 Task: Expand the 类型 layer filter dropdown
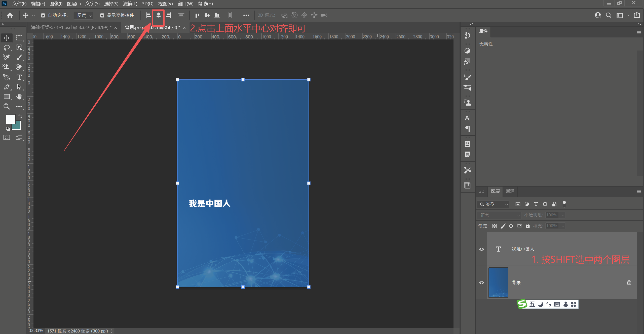493,204
